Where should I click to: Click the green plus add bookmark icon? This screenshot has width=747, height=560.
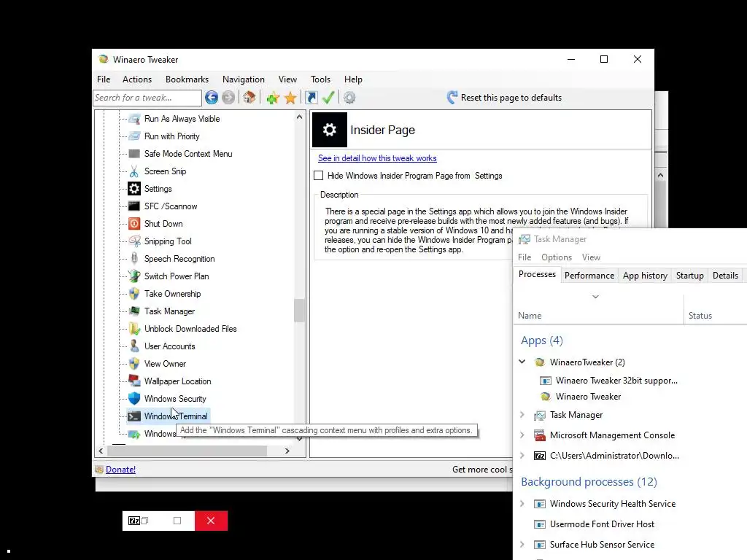click(x=273, y=98)
